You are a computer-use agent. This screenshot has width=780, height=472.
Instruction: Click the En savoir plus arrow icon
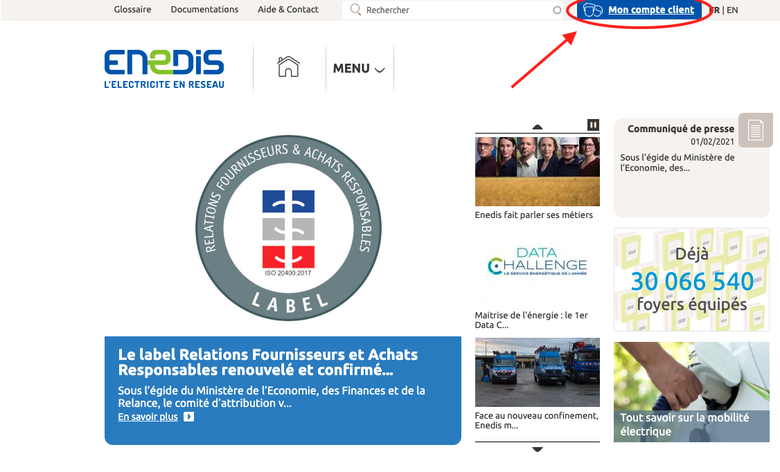pyautogui.click(x=189, y=417)
